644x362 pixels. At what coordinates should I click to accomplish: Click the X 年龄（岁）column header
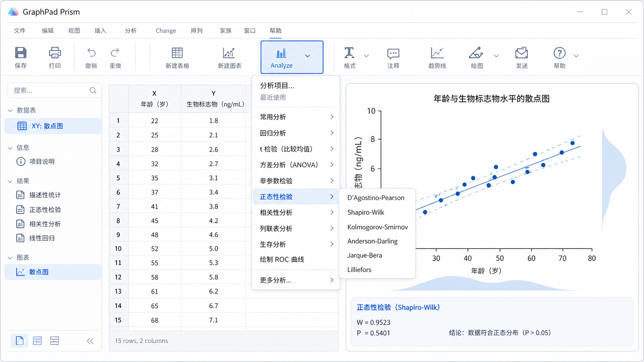(x=154, y=99)
